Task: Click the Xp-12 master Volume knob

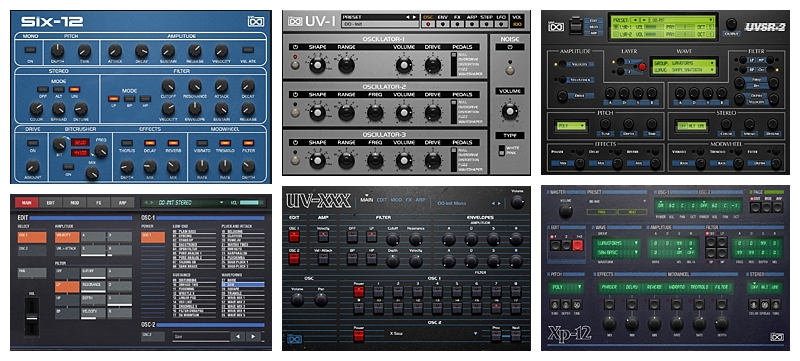Action: click(565, 210)
